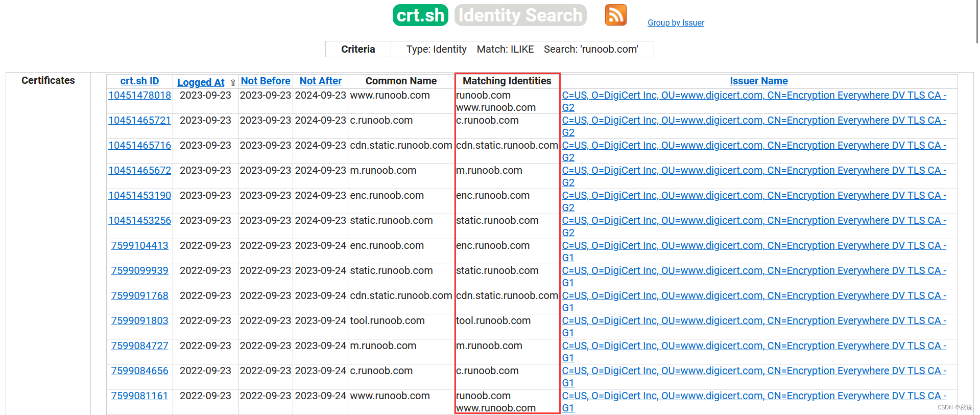Viewport: 980px width, 415px height.
Task: Open certificate ID 10451453256
Action: click(139, 220)
